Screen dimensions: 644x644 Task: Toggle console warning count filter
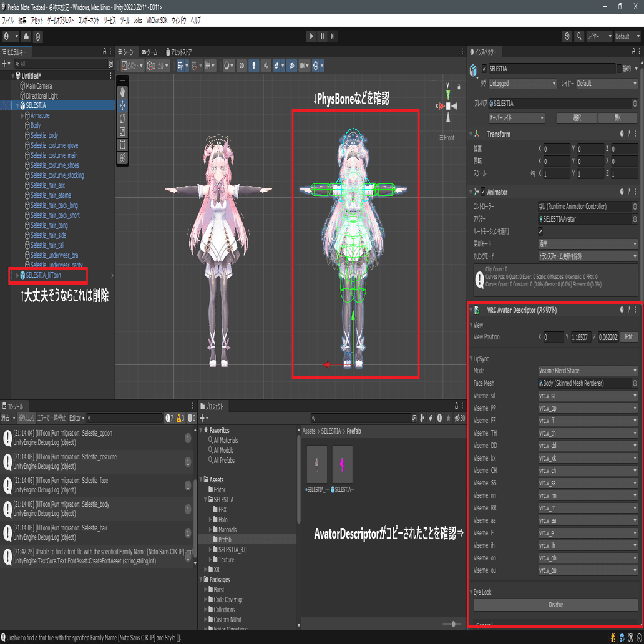(181, 418)
